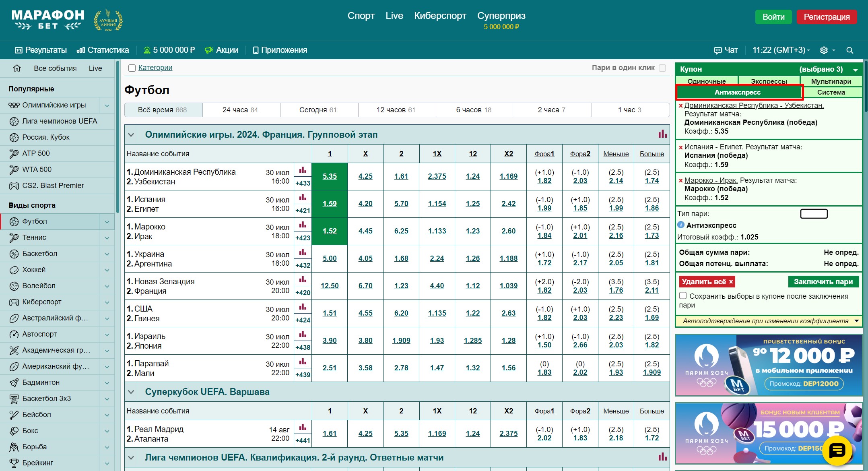This screenshot has width=868, height=471.
Task: Expand Теннис dropdown arrow in sidebar
Action: (107, 238)
